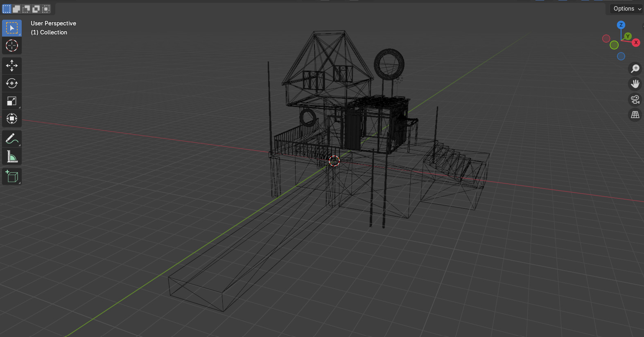Image resolution: width=644 pixels, height=337 pixels.
Task: Click the Y axis on the gizmo
Action: tap(628, 36)
